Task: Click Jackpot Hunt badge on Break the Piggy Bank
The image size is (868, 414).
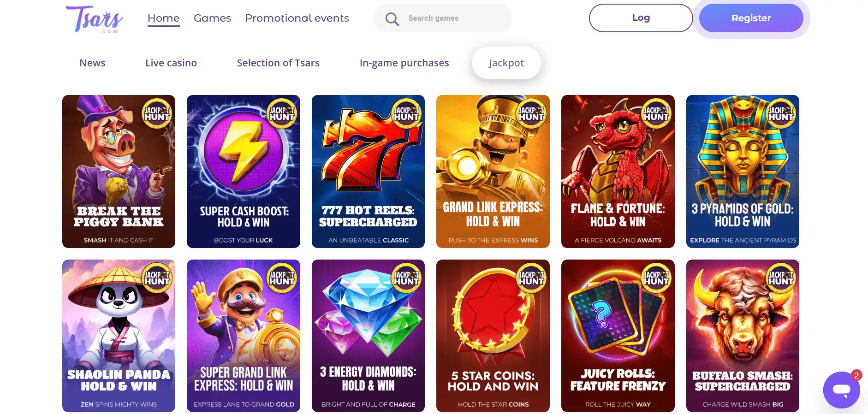Action: (x=157, y=113)
